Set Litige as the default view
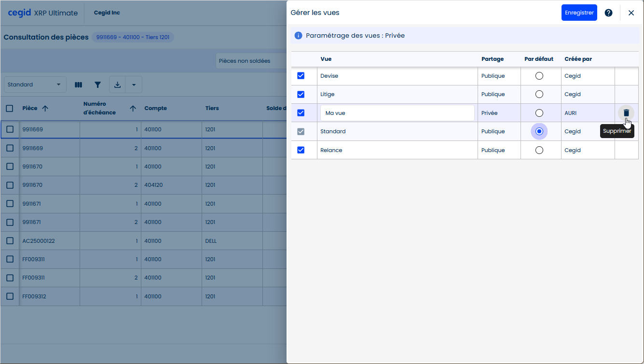This screenshot has width=644, height=364. (539, 94)
